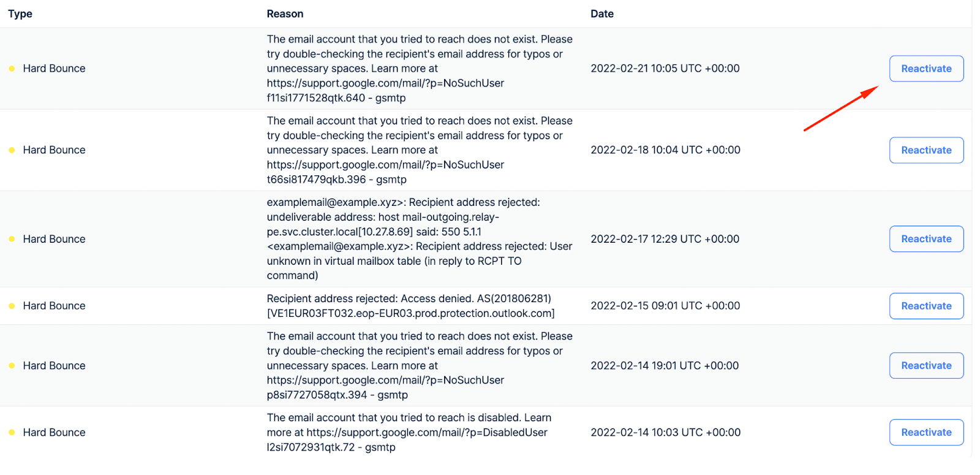
Task: Select the Hard Bounce label in first row
Action: [x=54, y=69]
